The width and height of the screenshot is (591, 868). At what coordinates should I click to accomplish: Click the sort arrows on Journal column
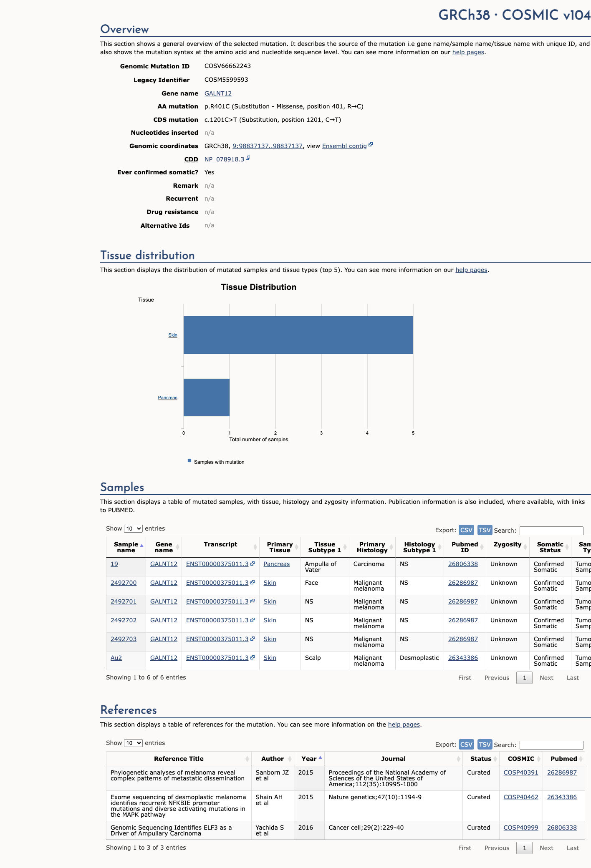click(458, 759)
